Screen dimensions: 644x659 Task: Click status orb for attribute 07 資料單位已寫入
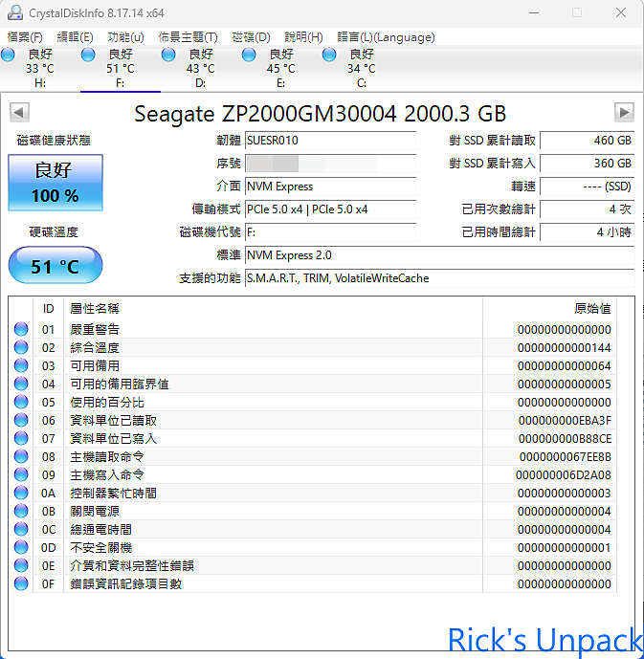pos(21,438)
